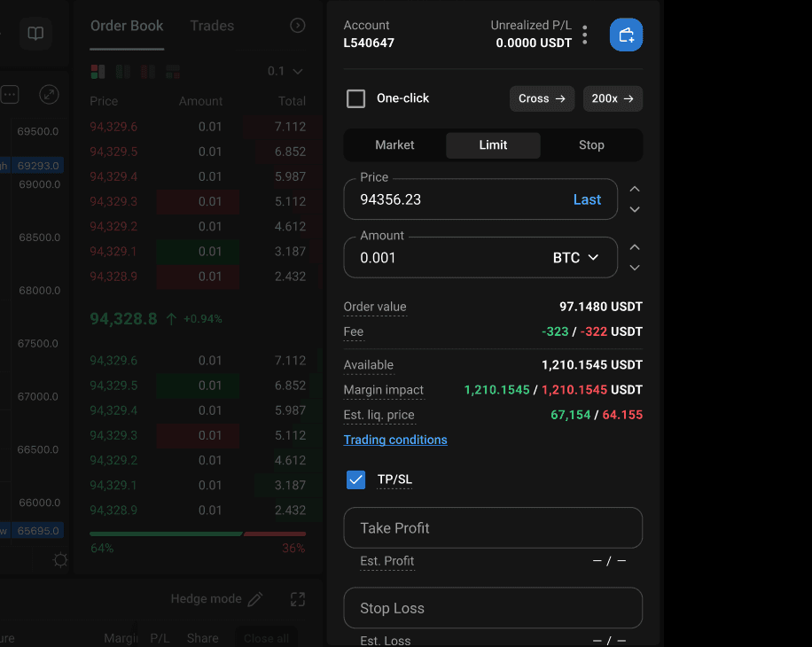Open the BTC amount unit dropdown
812x647 pixels.
[x=575, y=258]
